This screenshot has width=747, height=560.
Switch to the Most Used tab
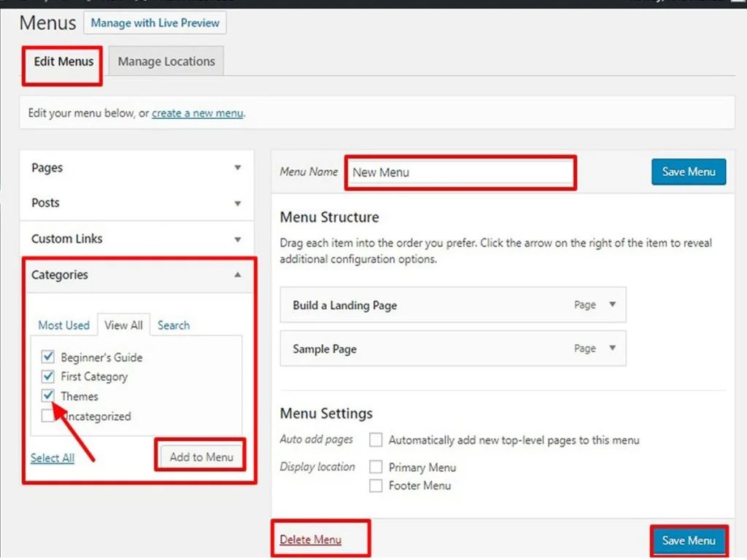point(63,325)
